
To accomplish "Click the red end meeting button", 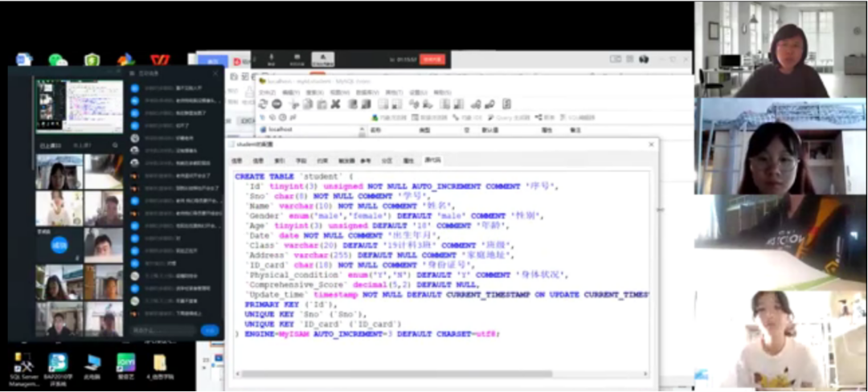I will (432, 59).
